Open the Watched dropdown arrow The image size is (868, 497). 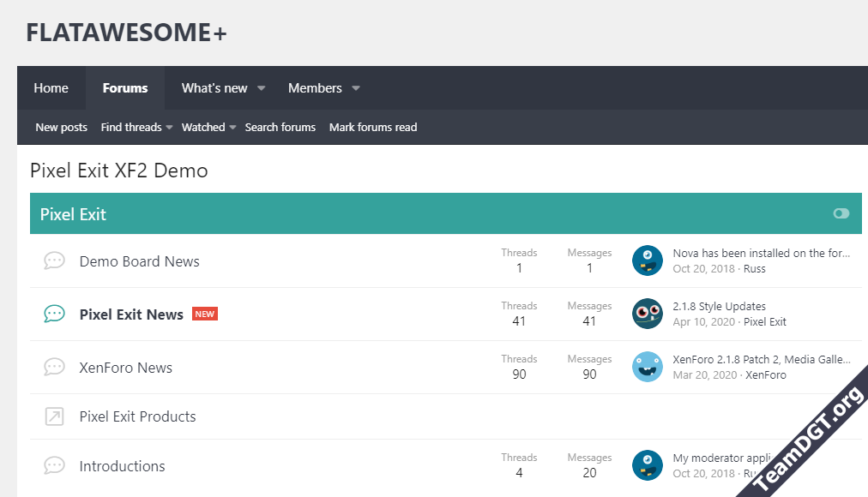pos(233,127)
